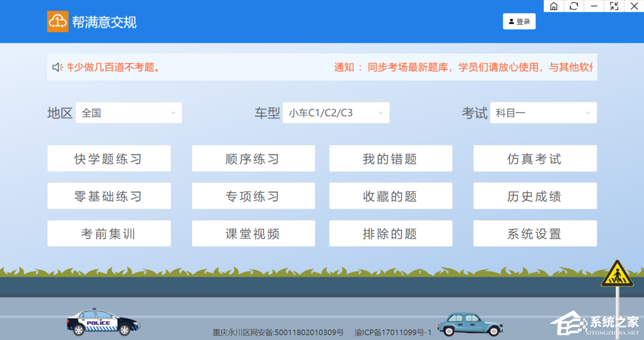The height and width of the screenshot is (340, 644).
Task: Open the 考试 dropdown showing 科目一
Action: point(543,113)
